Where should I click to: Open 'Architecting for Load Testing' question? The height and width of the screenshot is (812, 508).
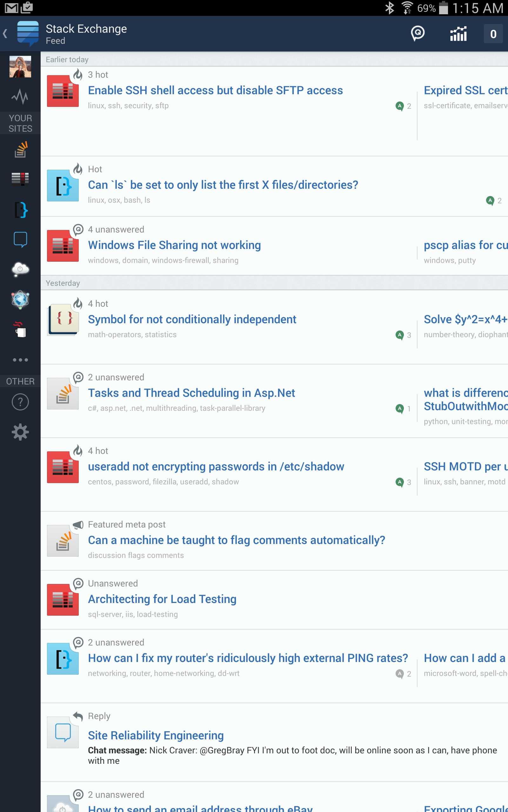click(162, 599)
